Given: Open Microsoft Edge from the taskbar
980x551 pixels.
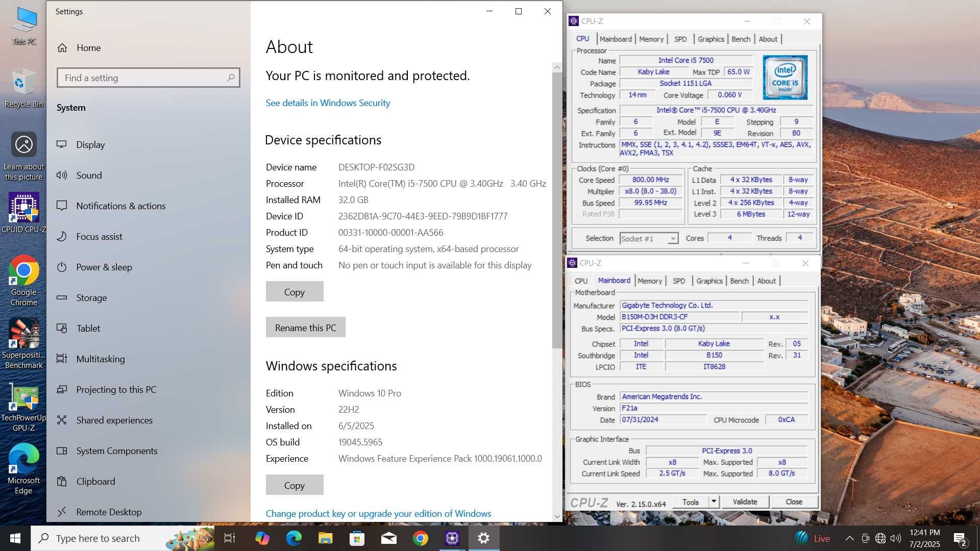Looking at the screenshot, I should click(x=293, y=538).
